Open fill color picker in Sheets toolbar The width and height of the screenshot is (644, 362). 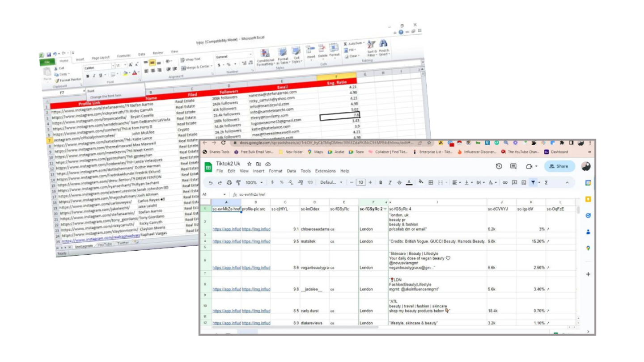(421, 182)
